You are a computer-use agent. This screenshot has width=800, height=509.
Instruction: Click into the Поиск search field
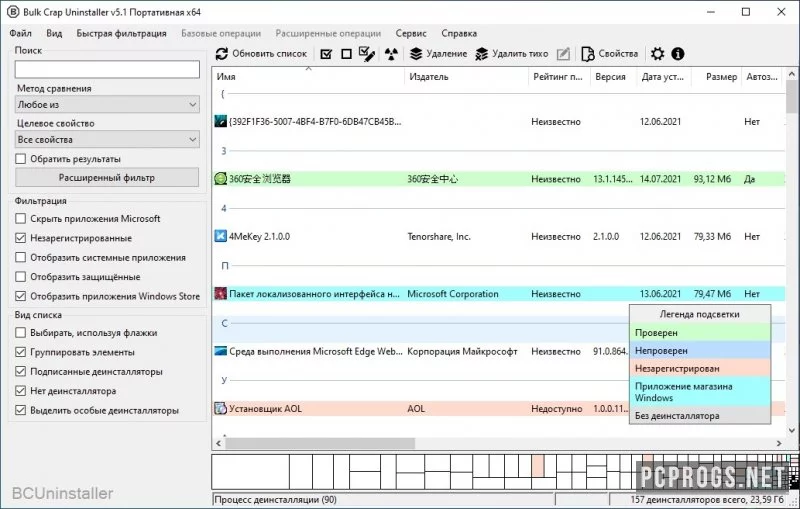(107, 69)
